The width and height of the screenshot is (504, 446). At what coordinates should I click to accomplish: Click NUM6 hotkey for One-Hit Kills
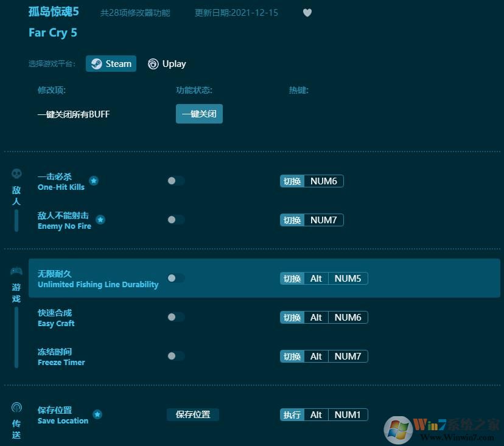324,181
